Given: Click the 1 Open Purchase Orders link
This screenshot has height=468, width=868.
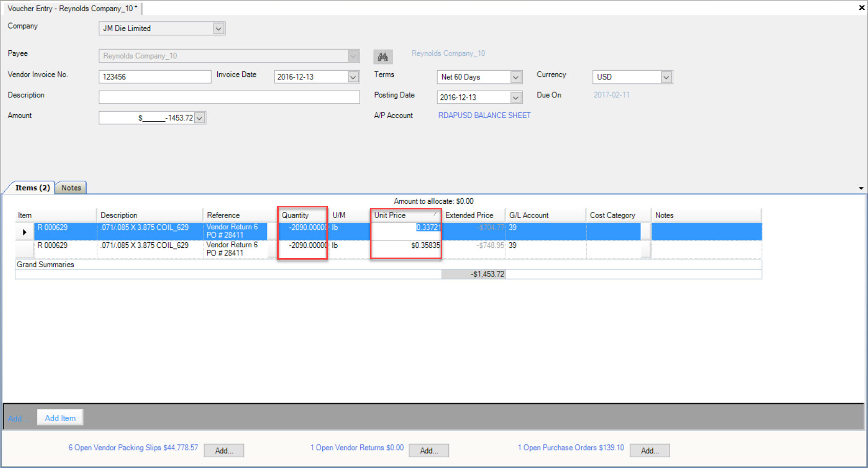Looking at the screenshot, I should pos(571,448).
